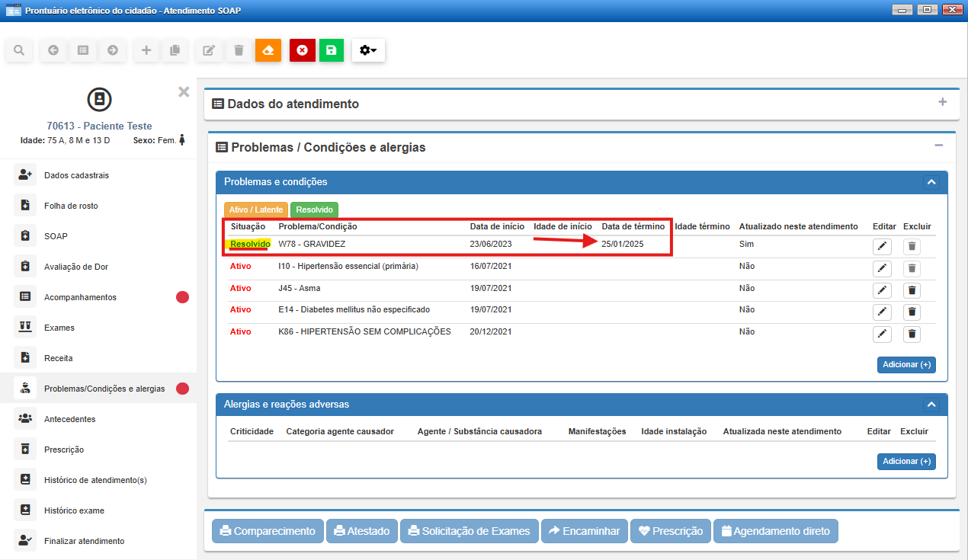The height and width of the screenshot is (560, 968).
Task: Close the patient panel with X
Action: pos(184,91)
